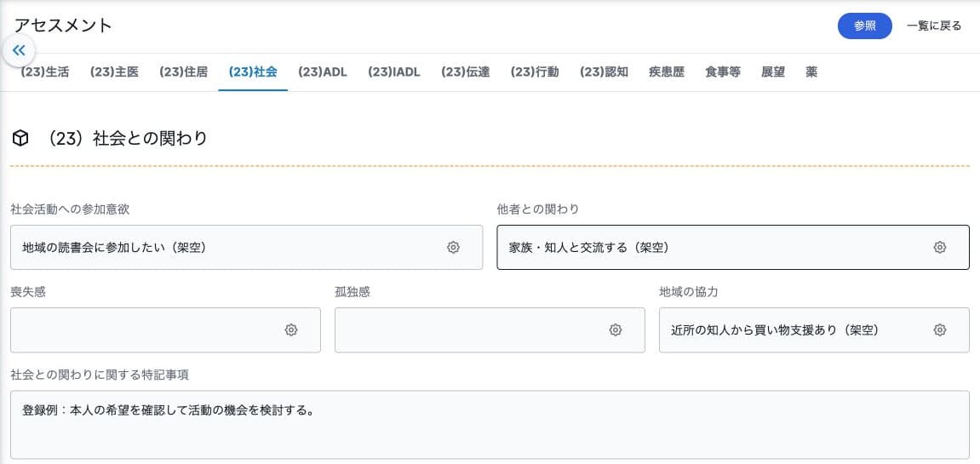Screen dimensions: 980x464
Task: Click 他者との関わり input field
Action: [x=733, y=248]
